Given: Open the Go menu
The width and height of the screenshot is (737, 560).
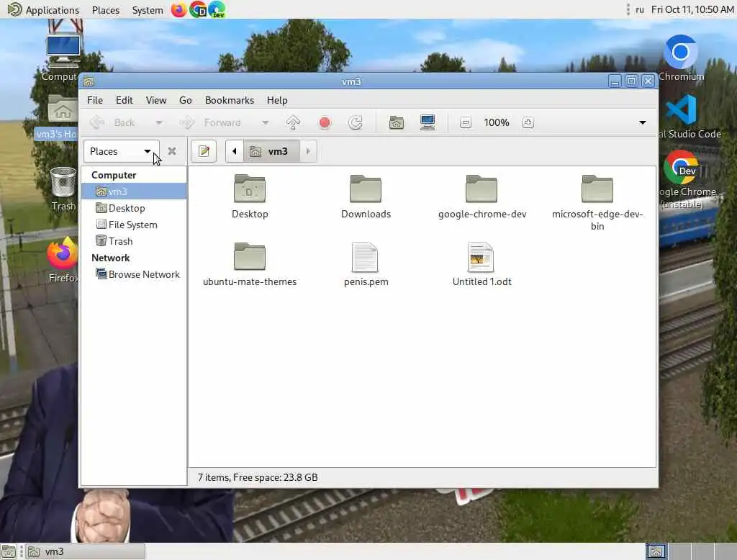Looking at the screenshot, I should 185,100.
